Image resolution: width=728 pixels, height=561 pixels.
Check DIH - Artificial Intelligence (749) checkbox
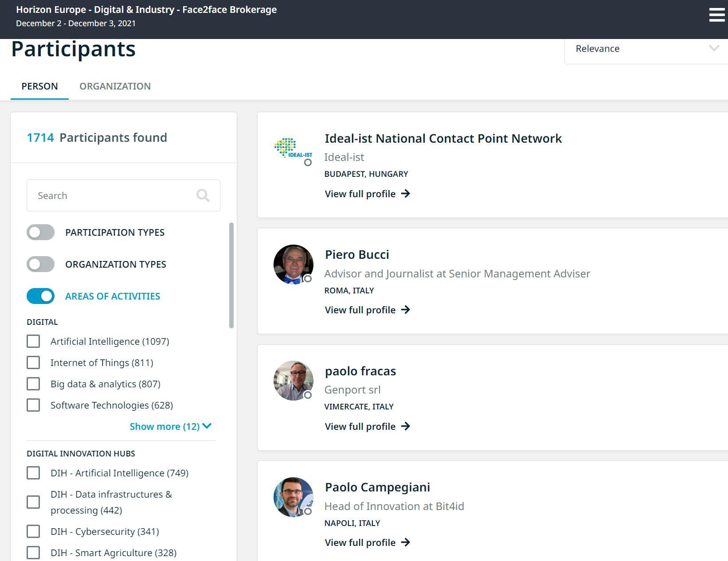click(x=33, y=473)
